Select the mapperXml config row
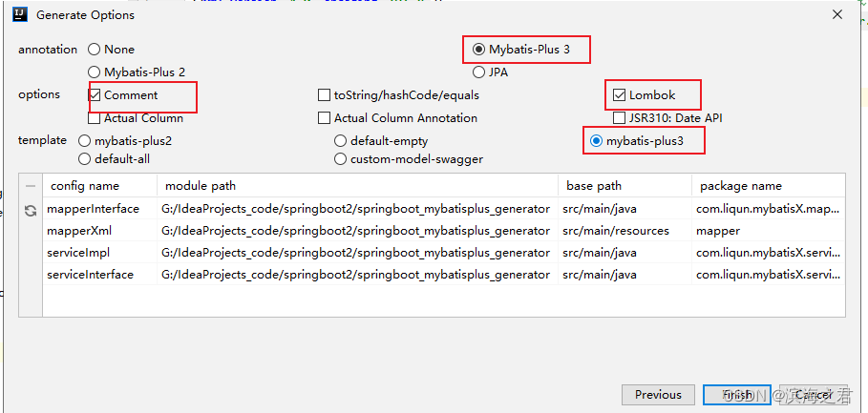 [x=444, y=231]
